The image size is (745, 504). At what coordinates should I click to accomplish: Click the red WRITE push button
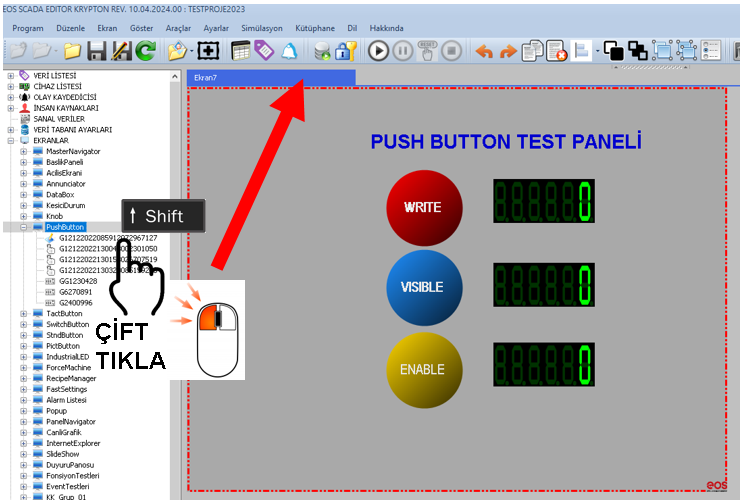tap(424, 208)
